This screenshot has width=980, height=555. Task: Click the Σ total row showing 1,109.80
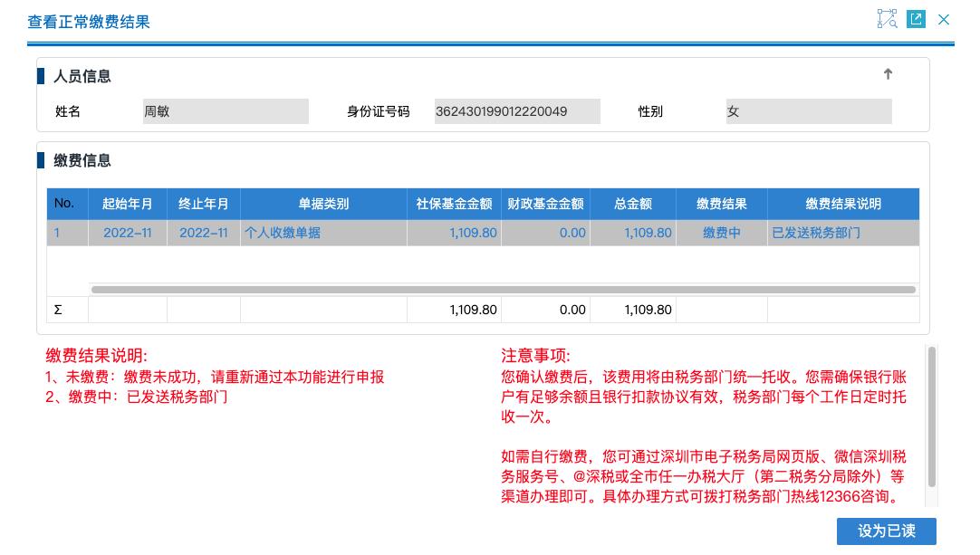click(x=470, y=310)
